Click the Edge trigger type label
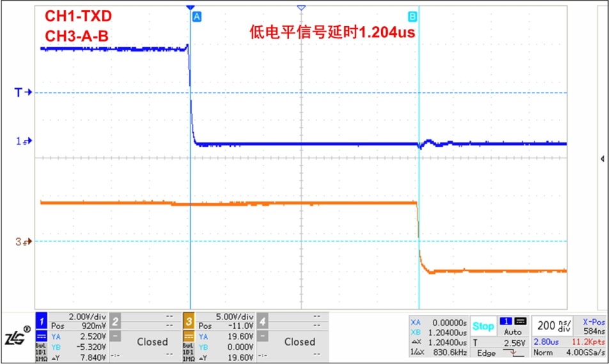The width and height of the screenshot is (610, 364). [486, 353]
